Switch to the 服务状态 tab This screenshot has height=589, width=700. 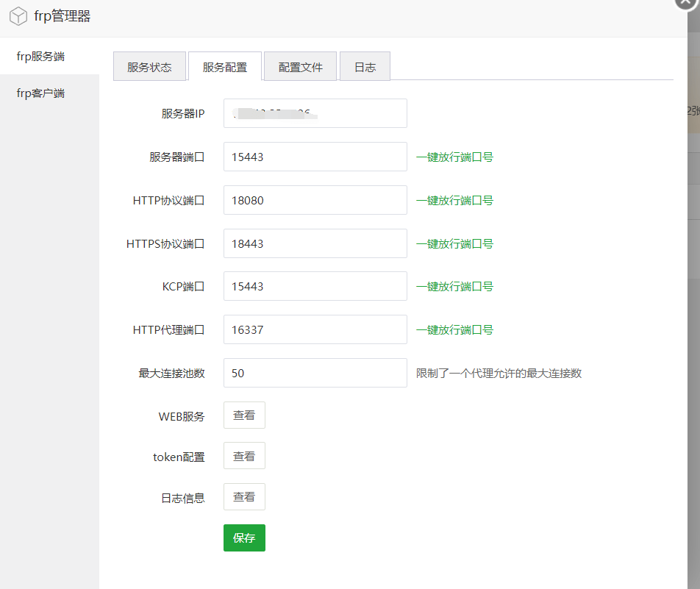pos(149,67)
